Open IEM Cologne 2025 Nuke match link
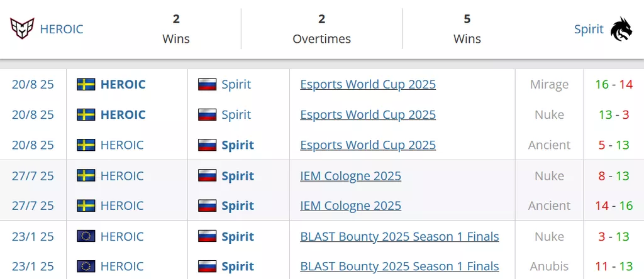Viewport: 644px width, 279px height. pos(350,176)
